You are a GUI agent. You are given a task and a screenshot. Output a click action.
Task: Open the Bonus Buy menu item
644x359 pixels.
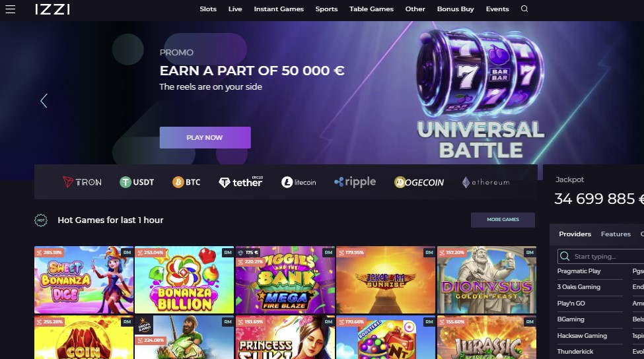click(456, 9)
